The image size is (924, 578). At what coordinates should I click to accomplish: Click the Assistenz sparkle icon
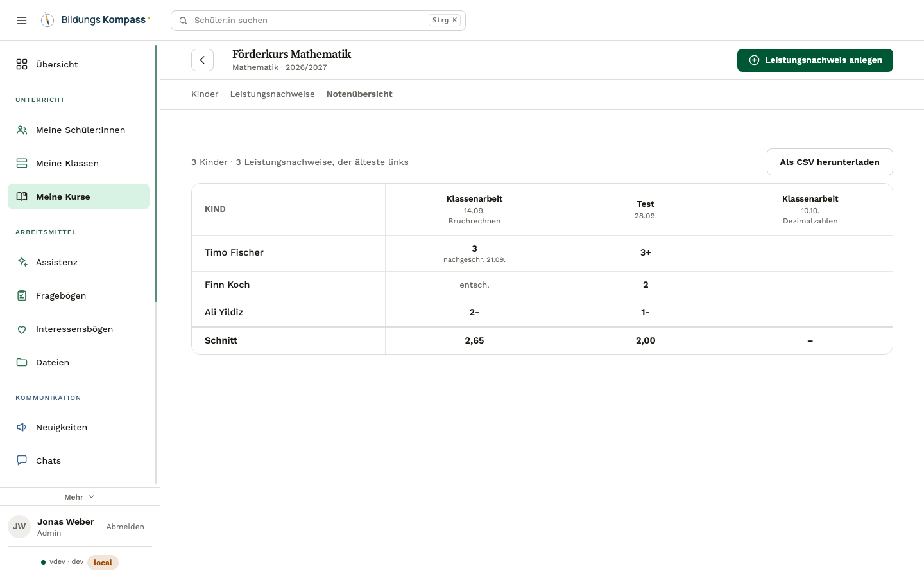point(22,262)
